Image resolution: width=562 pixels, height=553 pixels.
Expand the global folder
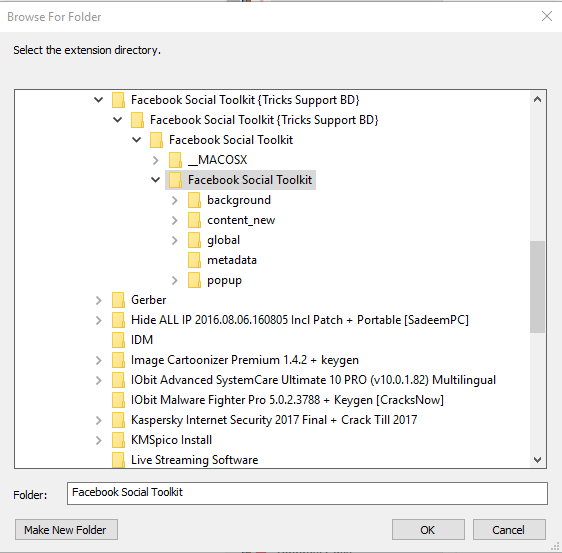pos(175,240)
